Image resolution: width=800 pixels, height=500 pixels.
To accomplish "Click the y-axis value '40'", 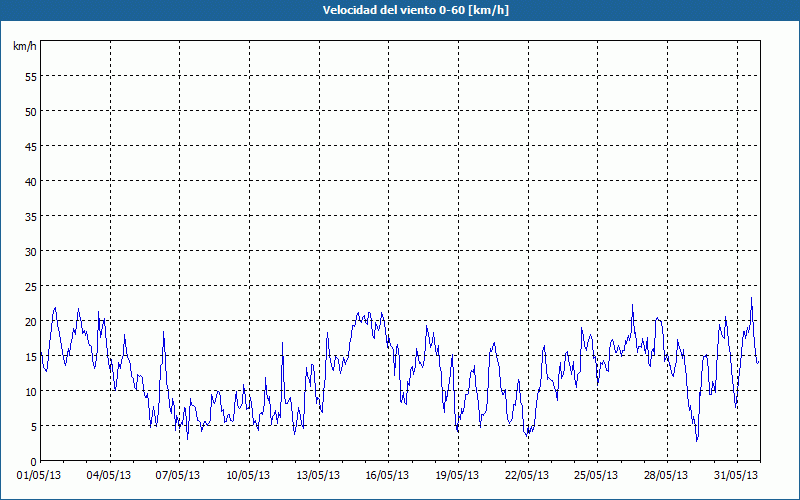I will click(31, 181).
